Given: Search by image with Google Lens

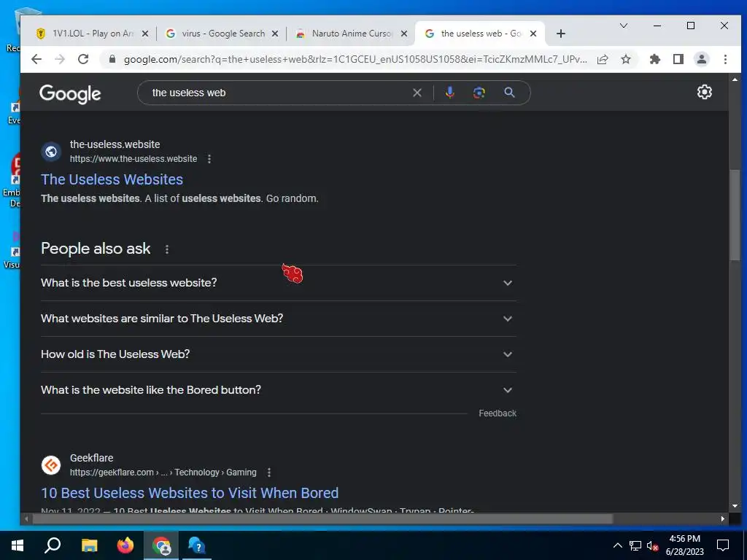Looking at the screenshot, I should [479, 93].
